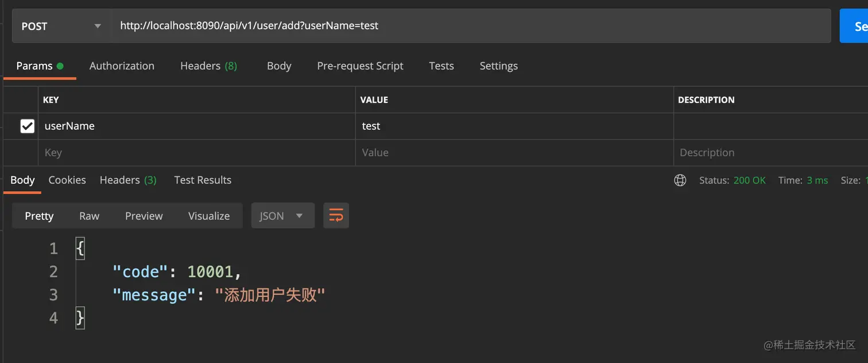The image size is (868, 363).
Task: Select the Raw response view
Action: pos(89,216)
